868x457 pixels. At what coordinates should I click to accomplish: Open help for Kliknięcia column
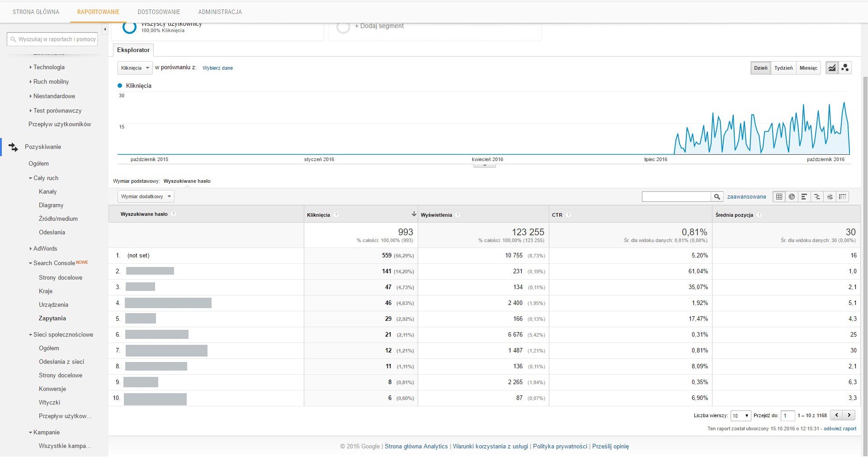point(336,215)
